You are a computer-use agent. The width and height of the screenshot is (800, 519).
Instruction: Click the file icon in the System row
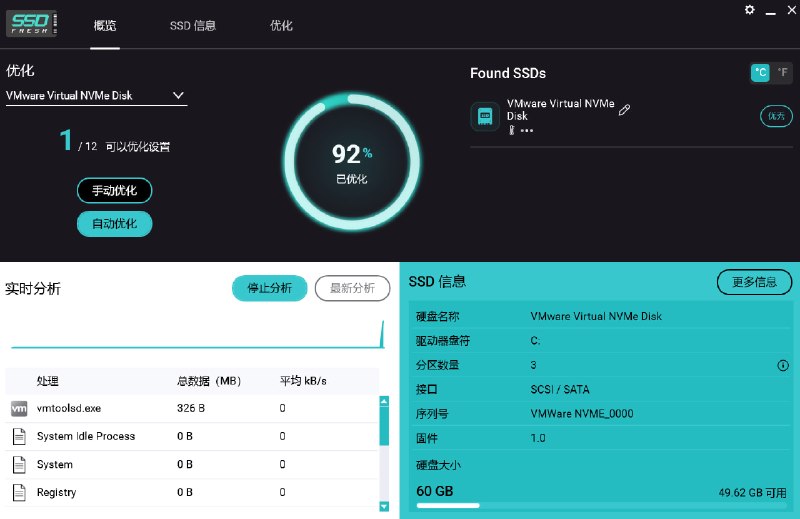pyautogui.click(x=19, y=464)
